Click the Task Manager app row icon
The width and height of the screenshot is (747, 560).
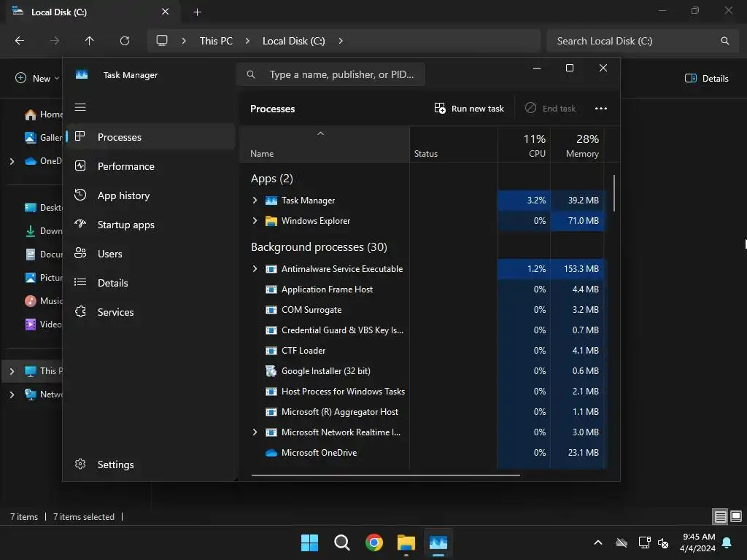271,201
